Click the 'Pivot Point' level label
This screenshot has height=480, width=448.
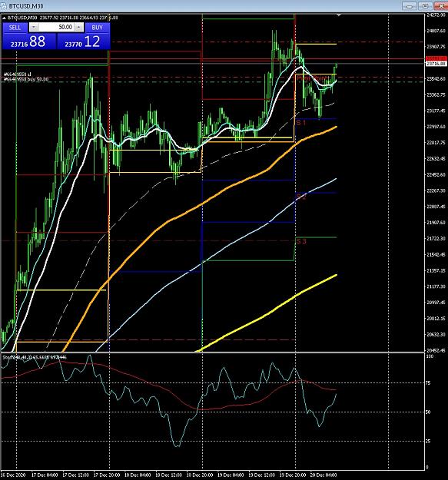(312, 78)
